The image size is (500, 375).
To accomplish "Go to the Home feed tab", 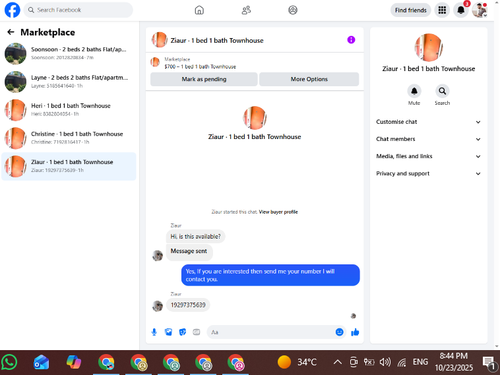I will click(199, 10).
